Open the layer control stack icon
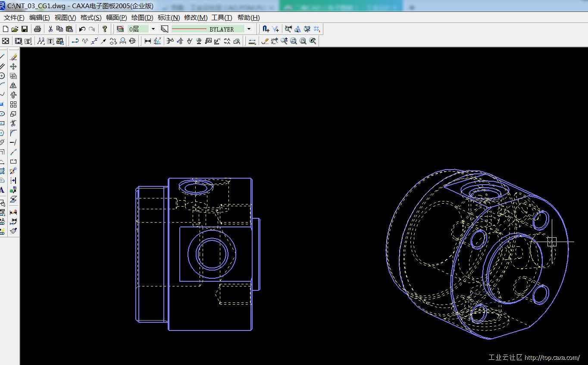Screen dimensions: 588x365 (120, 29)
